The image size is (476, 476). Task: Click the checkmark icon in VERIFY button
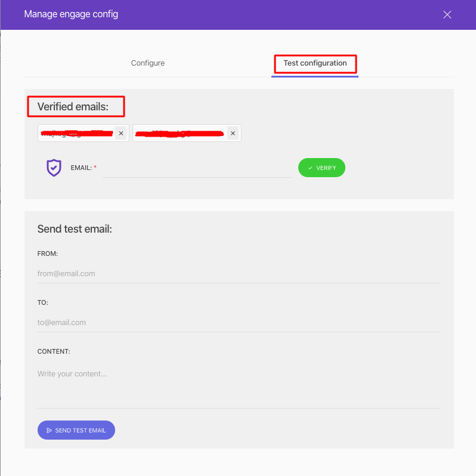click(310, 168)
